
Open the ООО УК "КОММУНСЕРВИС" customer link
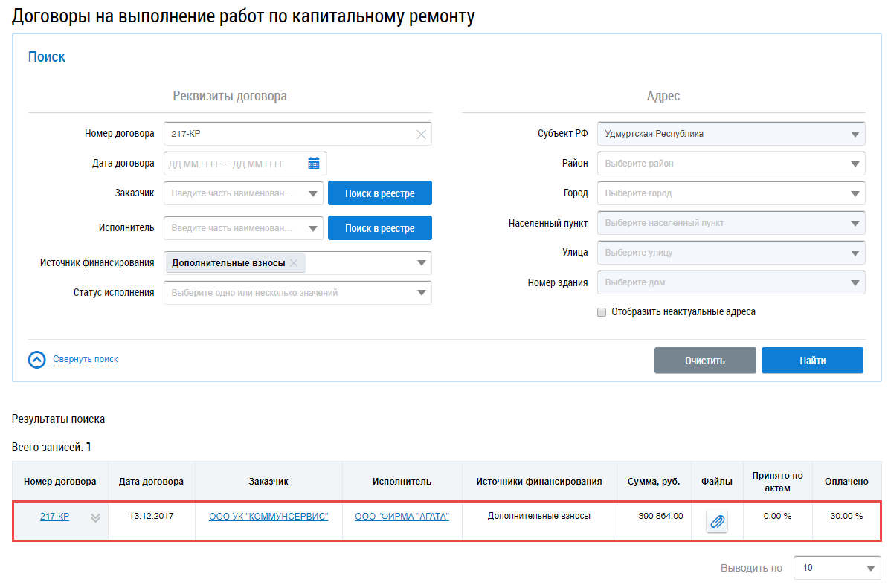(x=268, y=517)
